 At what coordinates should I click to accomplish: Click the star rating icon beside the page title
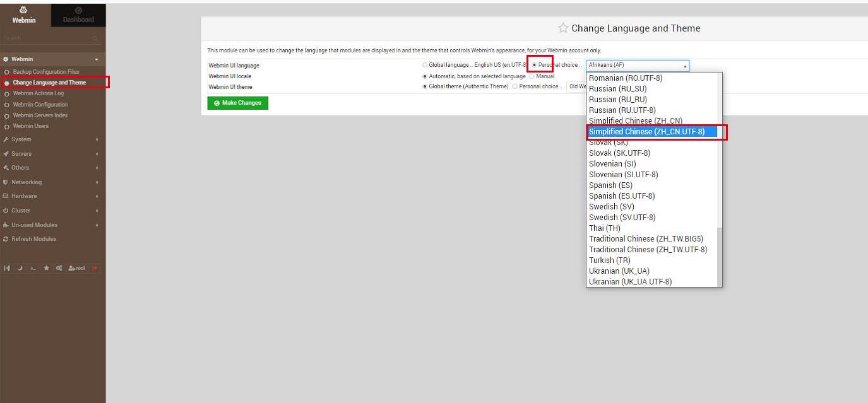point(562,28)
